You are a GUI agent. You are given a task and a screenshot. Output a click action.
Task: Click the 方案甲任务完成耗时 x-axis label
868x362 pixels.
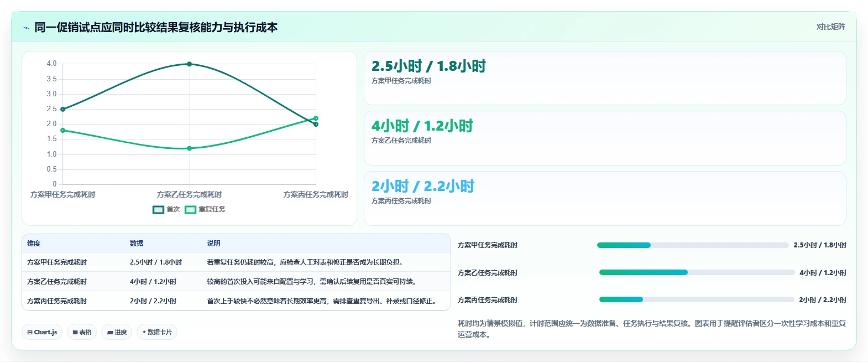click(63, 195)
